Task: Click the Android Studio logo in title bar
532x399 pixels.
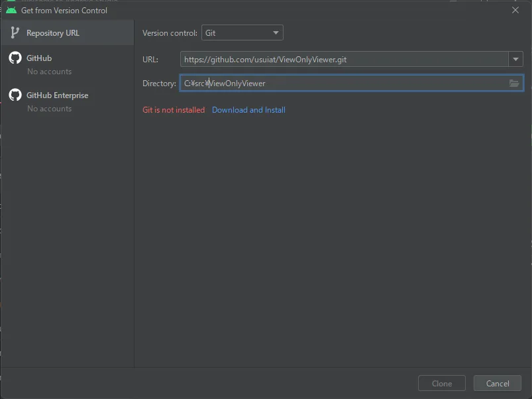Action: pyautogui.click(x=11, y=10)
